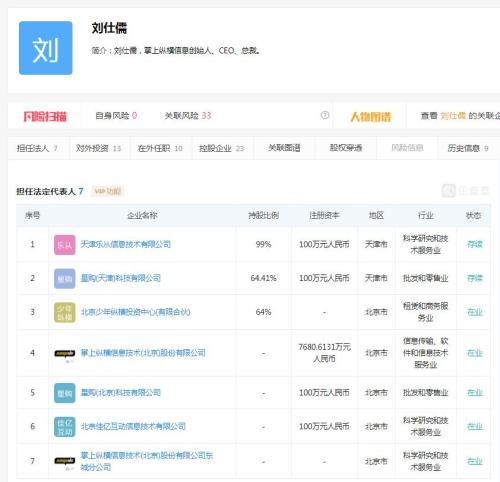
Task: Click the 7680.6131万元人民币 capital cell
Action: (324, 353)
